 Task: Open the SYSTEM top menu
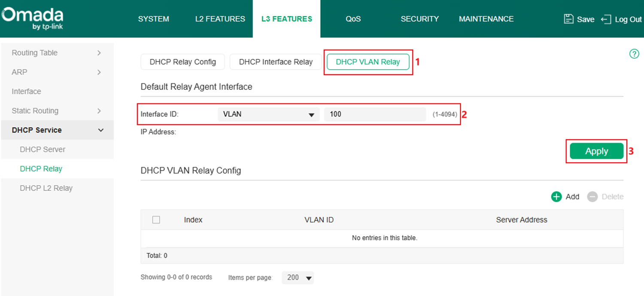pyautogui.click(x=154, y=19)
